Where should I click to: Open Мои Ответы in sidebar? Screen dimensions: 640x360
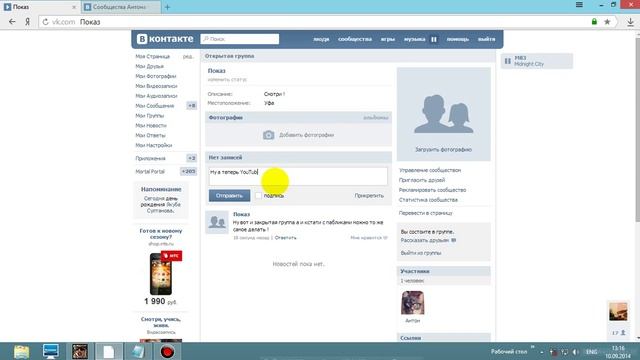pyautogui.click(x=150, y=135)
